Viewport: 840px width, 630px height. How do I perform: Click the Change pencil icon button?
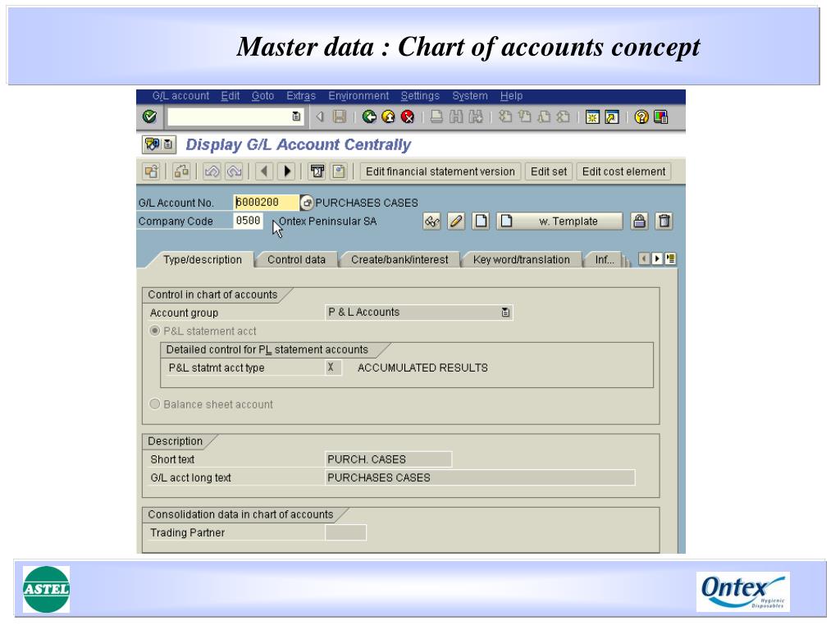pyautogui.click(x=456, y=221)
